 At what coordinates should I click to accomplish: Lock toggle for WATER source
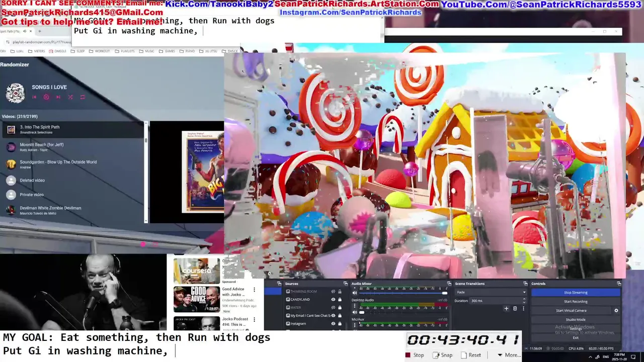tap(340, 307)
